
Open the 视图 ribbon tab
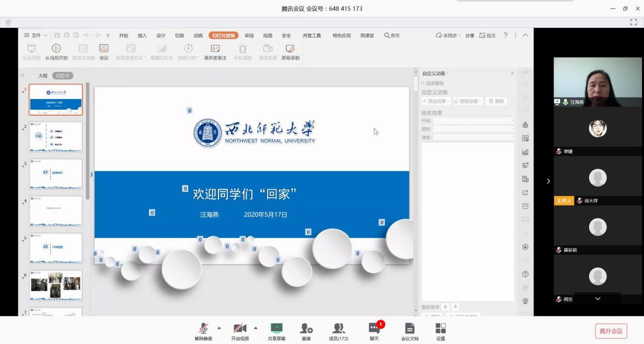(268, 36)
